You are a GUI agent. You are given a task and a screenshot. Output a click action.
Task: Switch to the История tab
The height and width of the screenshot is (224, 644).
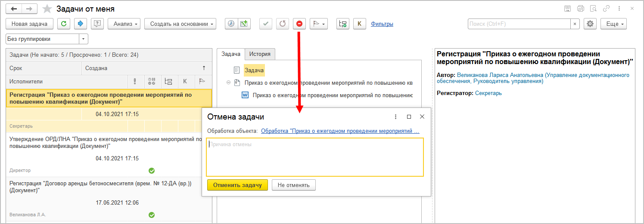pyautogui.click(x=260, y=54)
